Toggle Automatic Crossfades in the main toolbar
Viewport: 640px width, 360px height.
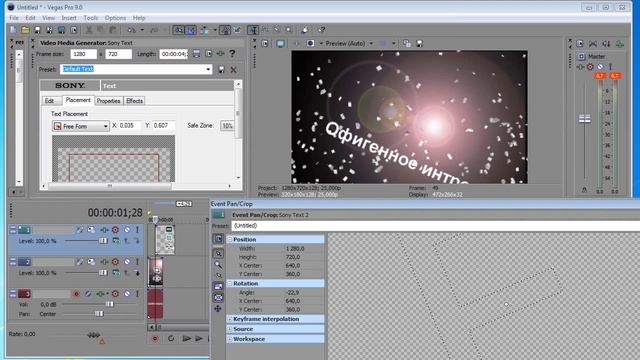pyautogui.click(x=191, y=30)
